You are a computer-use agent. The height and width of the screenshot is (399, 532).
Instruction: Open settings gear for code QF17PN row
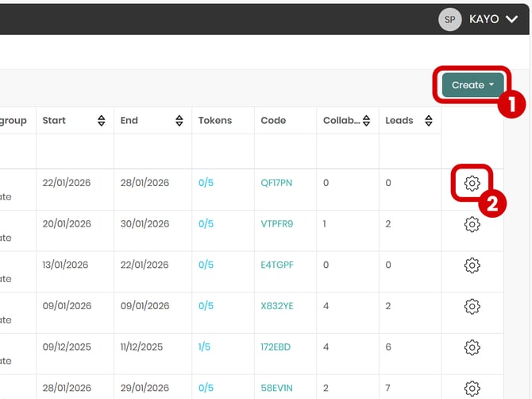472,184
